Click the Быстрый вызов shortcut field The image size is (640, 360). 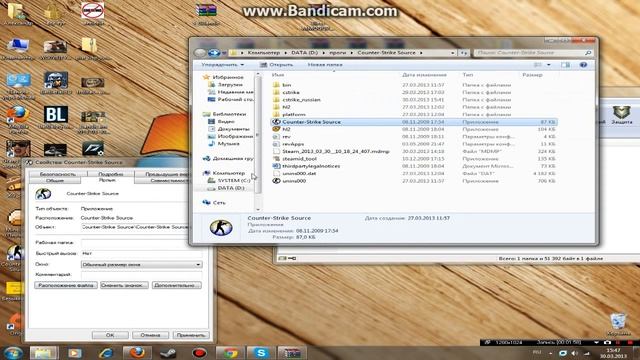click(141, 253)
